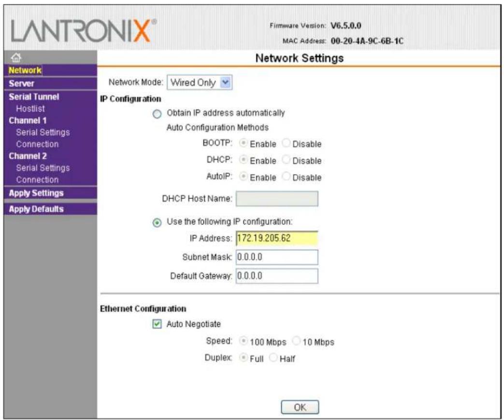
Task: Open the Network menu item
Action: click(25, 70)
